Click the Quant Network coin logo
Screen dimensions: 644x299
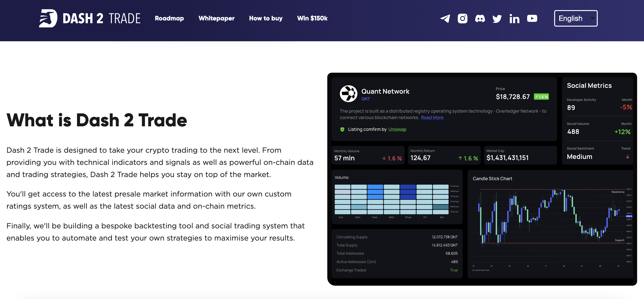click(349, 94)
